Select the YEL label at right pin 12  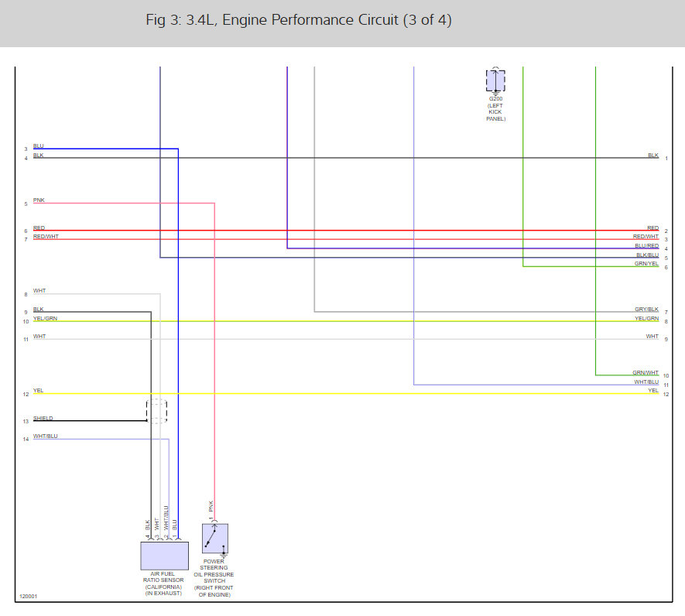(653, 390)
